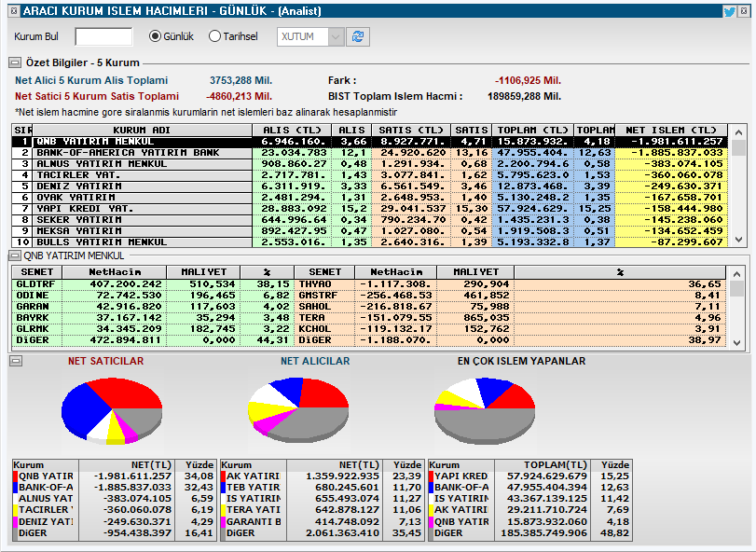Click GARANTI B row in net buyers legend

click(323, 521)
